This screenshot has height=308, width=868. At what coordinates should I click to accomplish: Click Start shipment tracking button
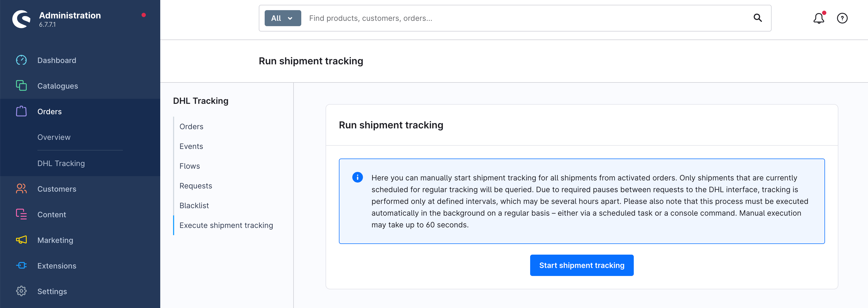click(x=582, y=265)
